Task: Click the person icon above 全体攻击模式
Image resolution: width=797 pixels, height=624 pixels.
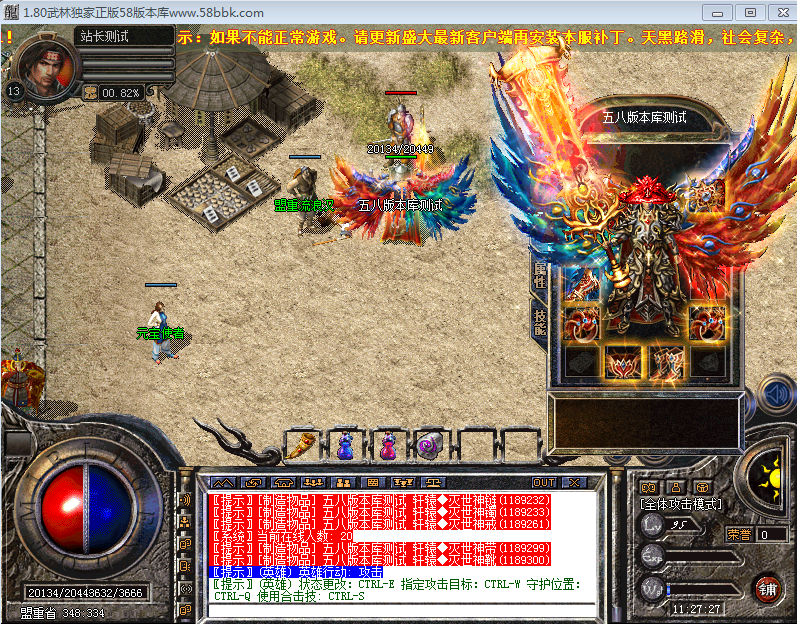Action: coord(676,488)
